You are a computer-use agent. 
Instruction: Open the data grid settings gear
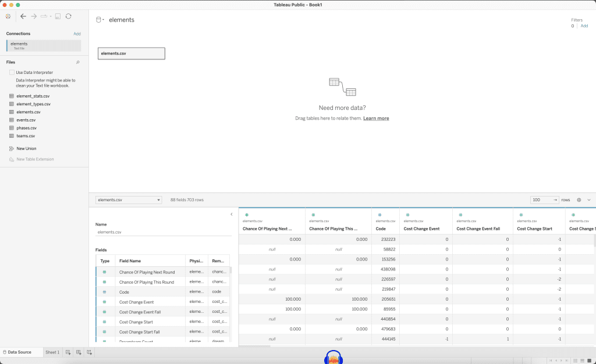tap(579, 200)
